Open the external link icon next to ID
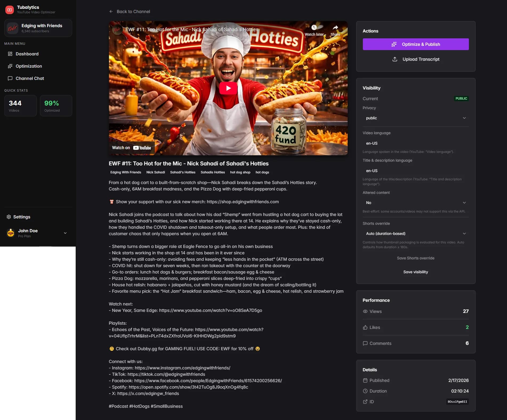Screen dimensions: 507x420 365,402
